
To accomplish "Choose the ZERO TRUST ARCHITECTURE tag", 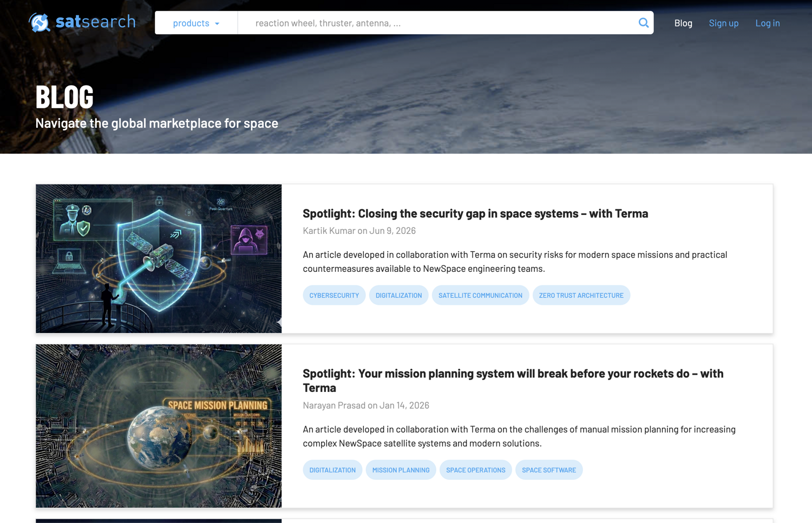I will point(581,295).
